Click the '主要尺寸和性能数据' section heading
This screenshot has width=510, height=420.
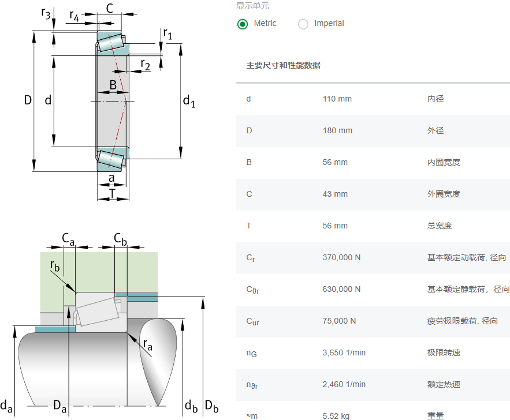[283, 65]
